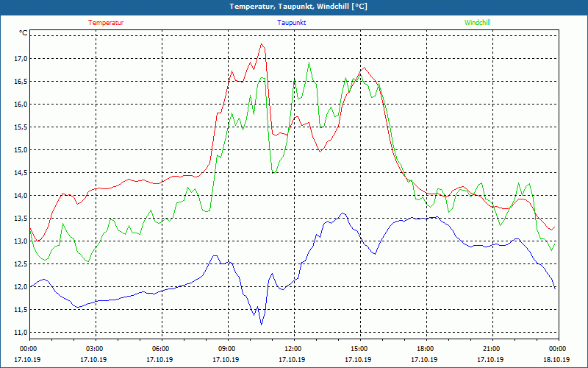Click the "12,0" y-axis value
This screenshot has width=588, height=368.
point(21,287)
